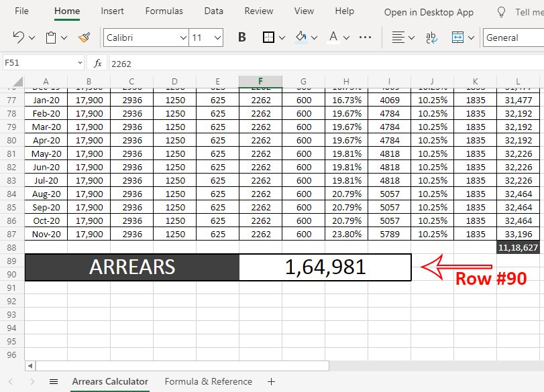
Task: Open the Formulas ribbon tab
Action: click(x=164, y=11)
